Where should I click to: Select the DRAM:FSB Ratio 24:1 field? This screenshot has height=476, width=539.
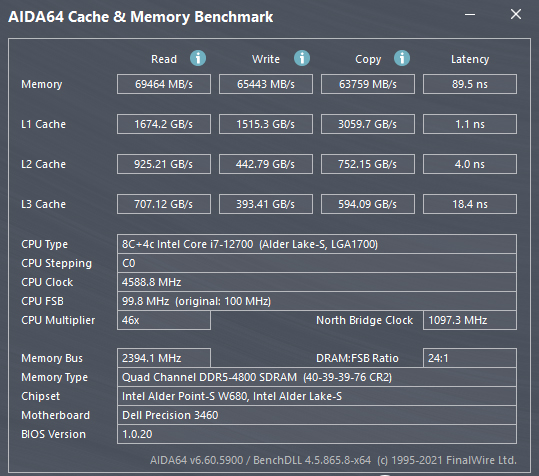470,358
